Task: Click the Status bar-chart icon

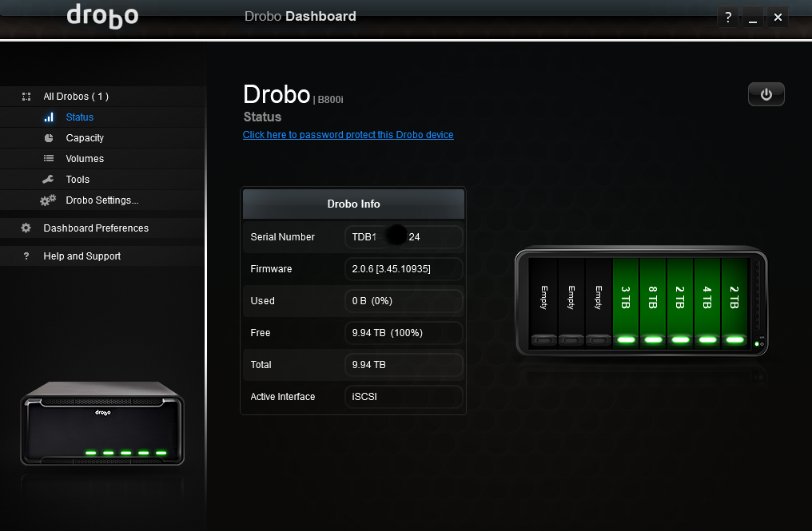Action: [x=49, y=117]
